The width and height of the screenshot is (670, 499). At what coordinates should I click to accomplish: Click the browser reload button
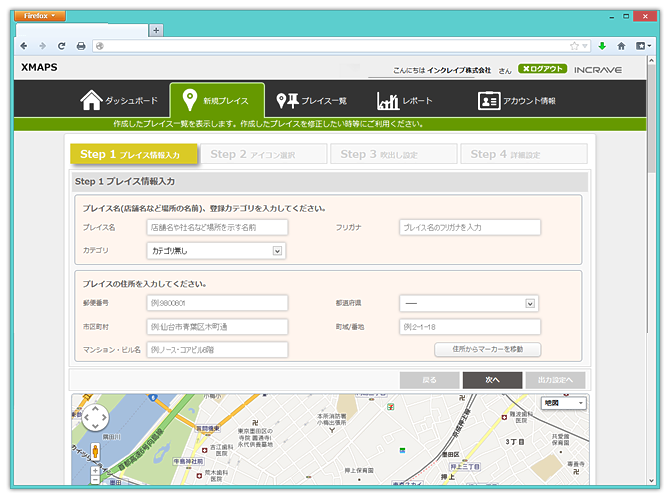[x=62, y=46]
